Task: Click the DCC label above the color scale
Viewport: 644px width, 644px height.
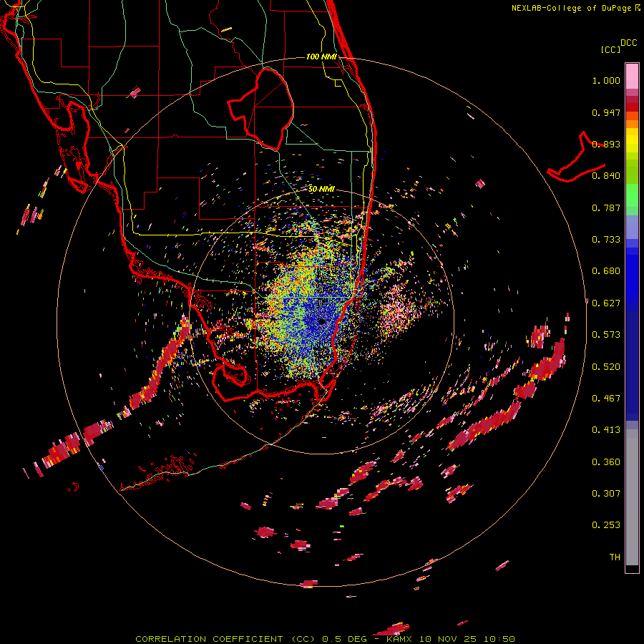Action: click(628, 43)
